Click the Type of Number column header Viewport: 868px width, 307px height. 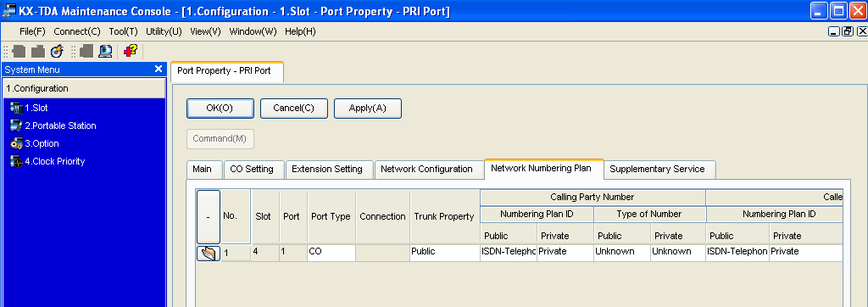point(649,214)
